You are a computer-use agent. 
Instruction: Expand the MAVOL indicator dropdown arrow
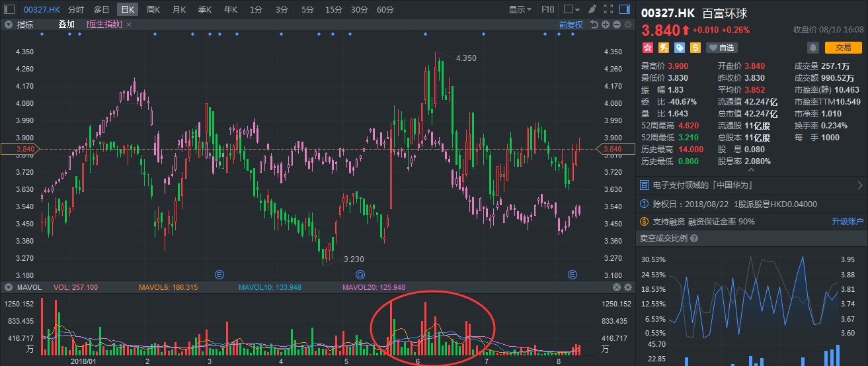tap(9, 287)
